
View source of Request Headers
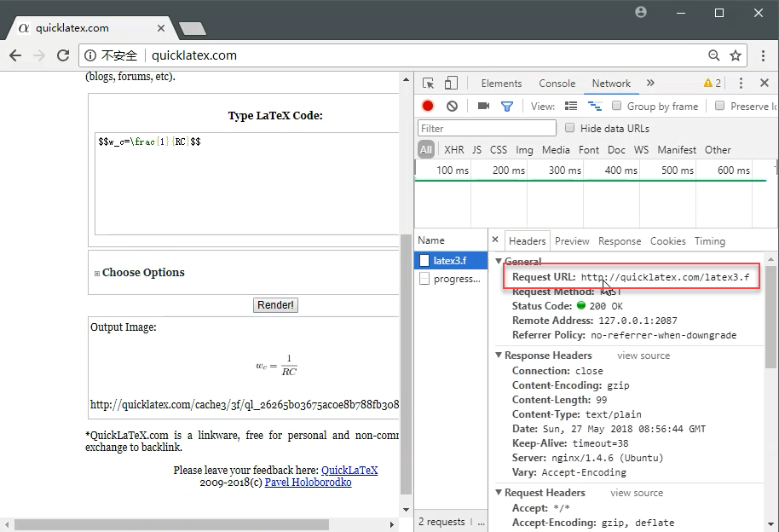coord(637,493)
